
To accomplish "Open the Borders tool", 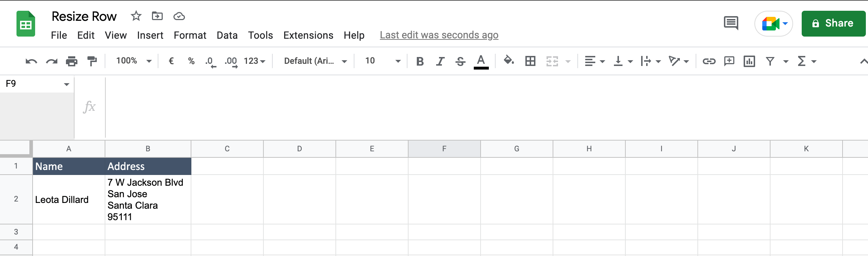I will click(x=530, y=61).
